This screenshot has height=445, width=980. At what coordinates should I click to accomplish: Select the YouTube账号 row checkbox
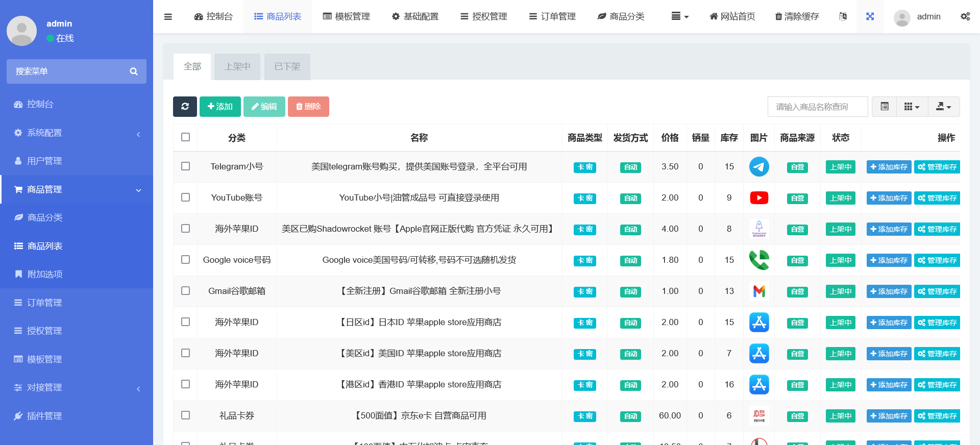click(x=185, y=197)
